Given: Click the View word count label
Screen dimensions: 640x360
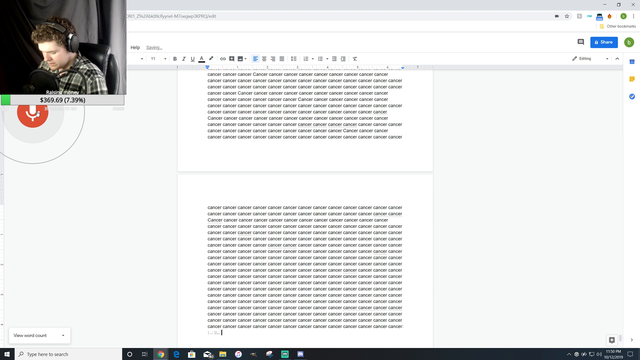Looking at the screenshot, I should click(x=30, y=336).
